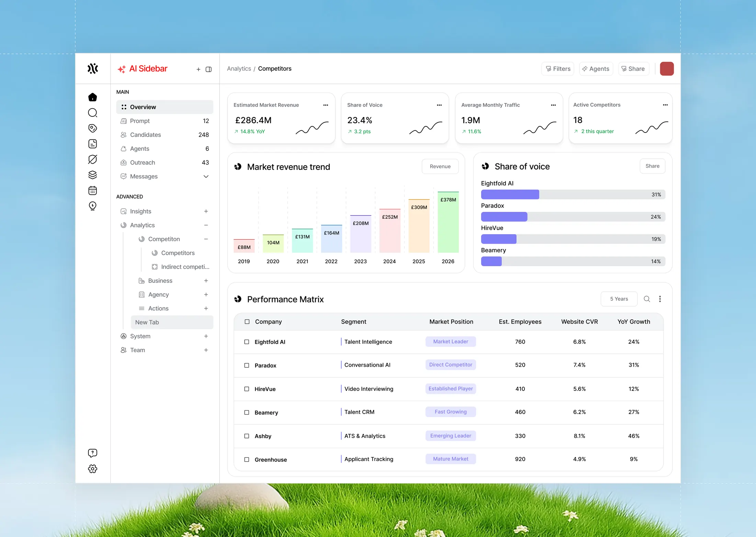Open the Candidates menu item

click(x=165, y=135)
